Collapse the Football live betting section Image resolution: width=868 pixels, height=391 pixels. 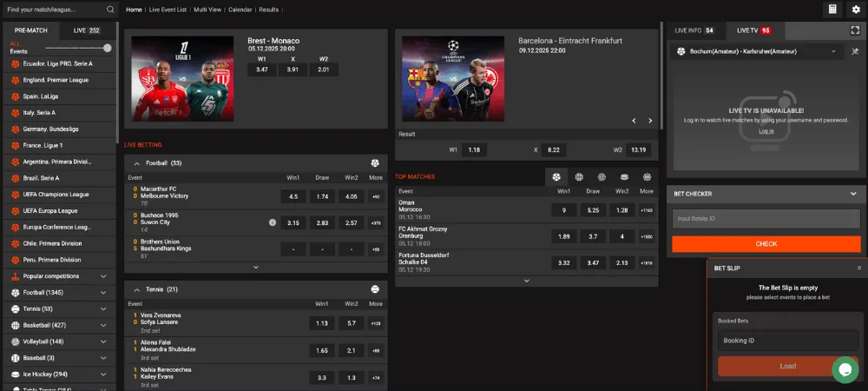pos(136,162)
